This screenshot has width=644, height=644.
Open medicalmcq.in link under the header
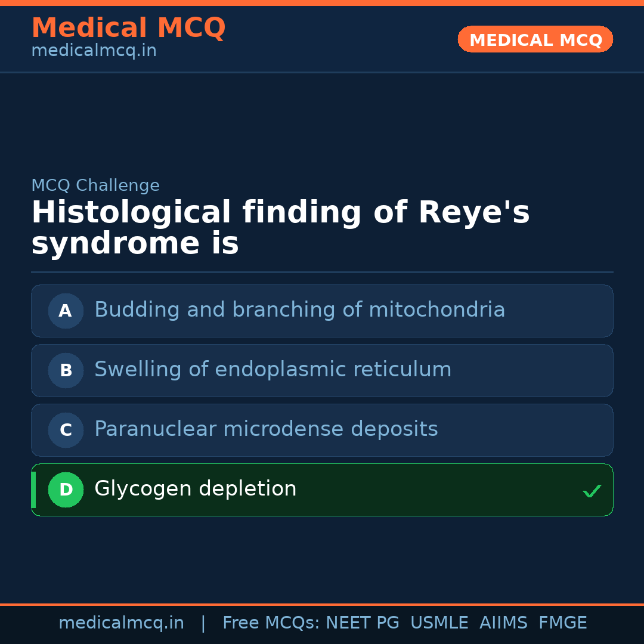coord(94,51)
